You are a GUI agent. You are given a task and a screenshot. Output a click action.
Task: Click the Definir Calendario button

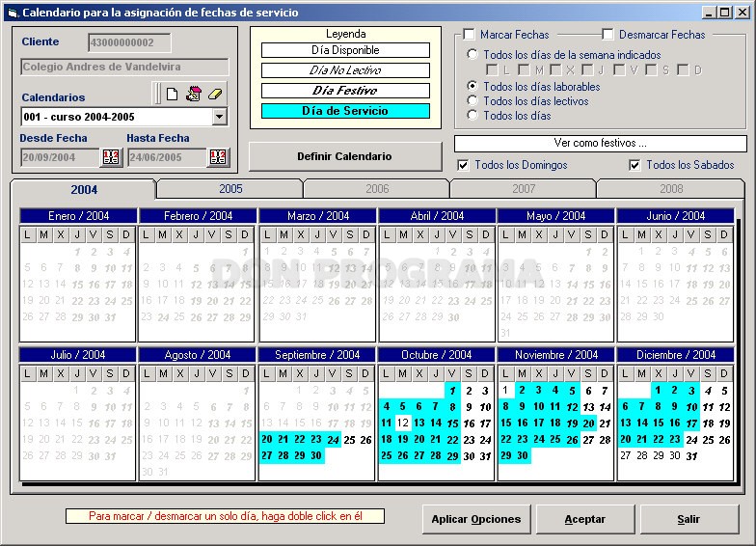click(345, 156)
